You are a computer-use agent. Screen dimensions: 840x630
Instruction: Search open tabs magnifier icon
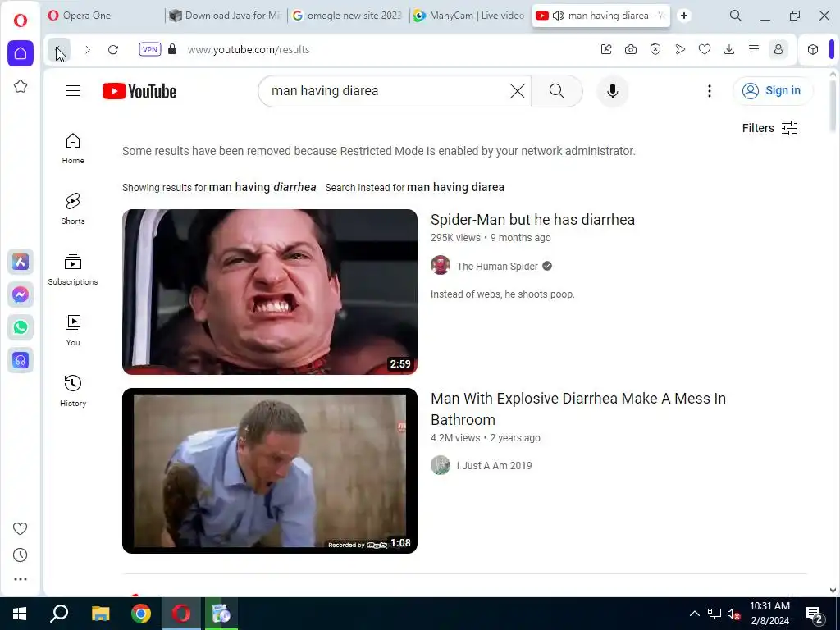pyautogui.click(x=736, y=16)
